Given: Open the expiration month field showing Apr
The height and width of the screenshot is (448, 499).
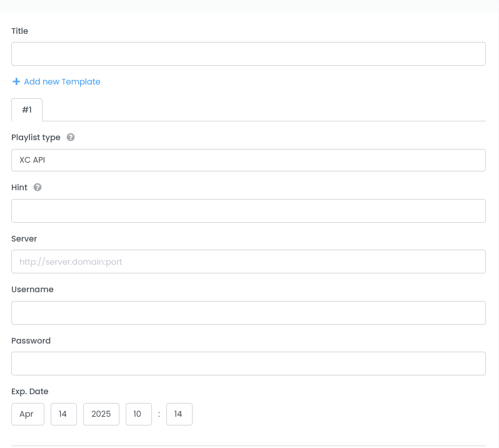Looking at the screenshot, I should (28, 414).
